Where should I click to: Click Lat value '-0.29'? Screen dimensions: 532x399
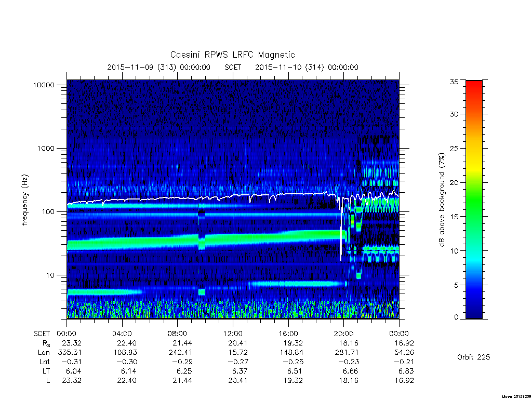[x=181, y=362]
